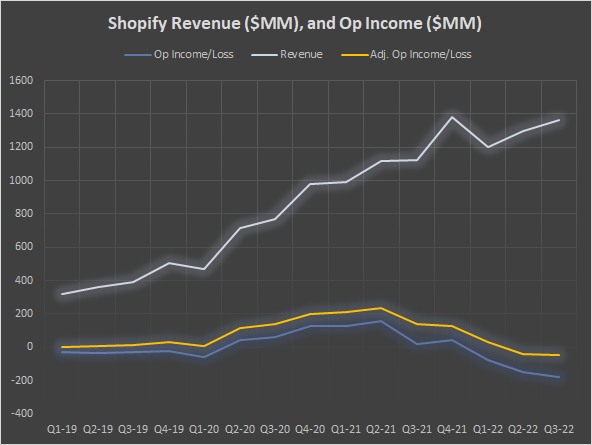592x445 pixels.
Task: Click the Op Income/Loss legend entry
Action: tap(179, 55)
